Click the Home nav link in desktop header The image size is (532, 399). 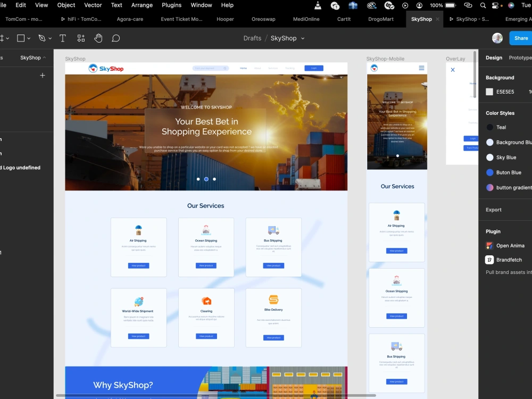pyautogui.click(x=243, y=68)
